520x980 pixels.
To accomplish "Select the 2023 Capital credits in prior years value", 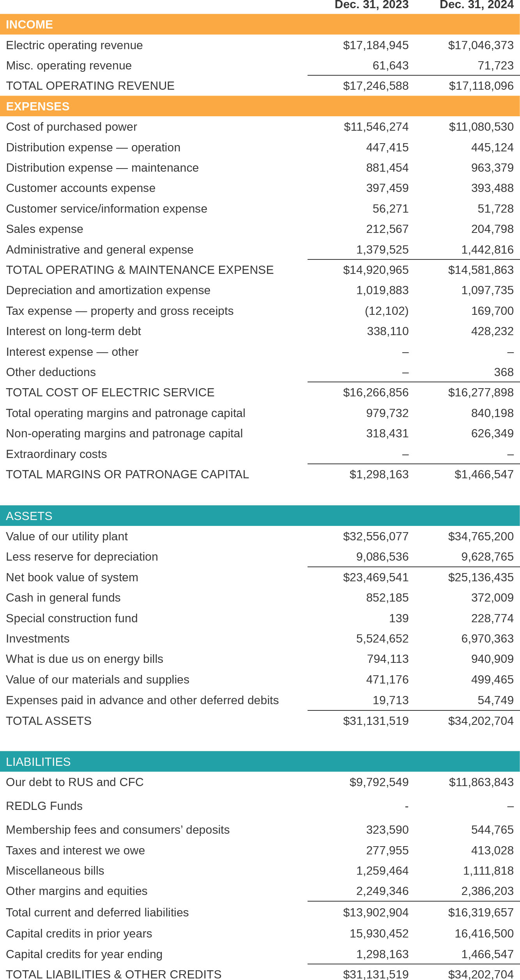I will tap(379, 934).
